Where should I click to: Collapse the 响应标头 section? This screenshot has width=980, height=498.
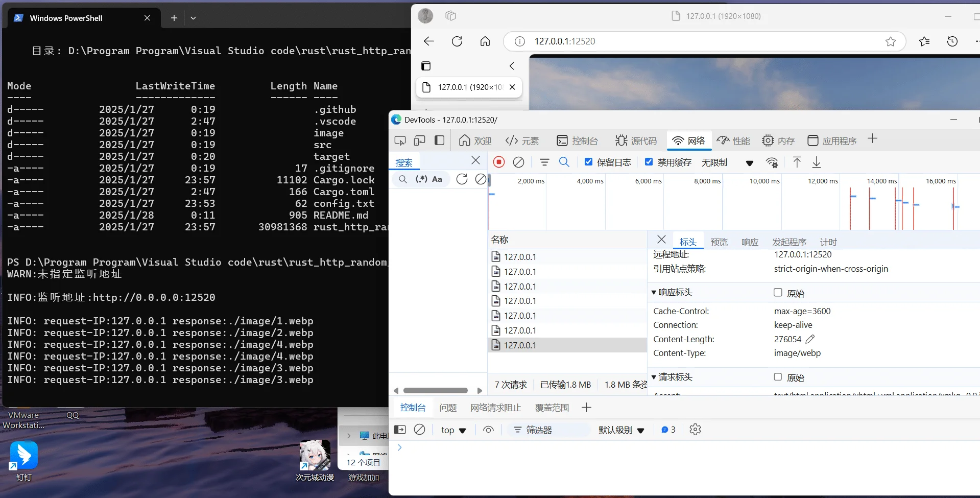coord(654,293)
